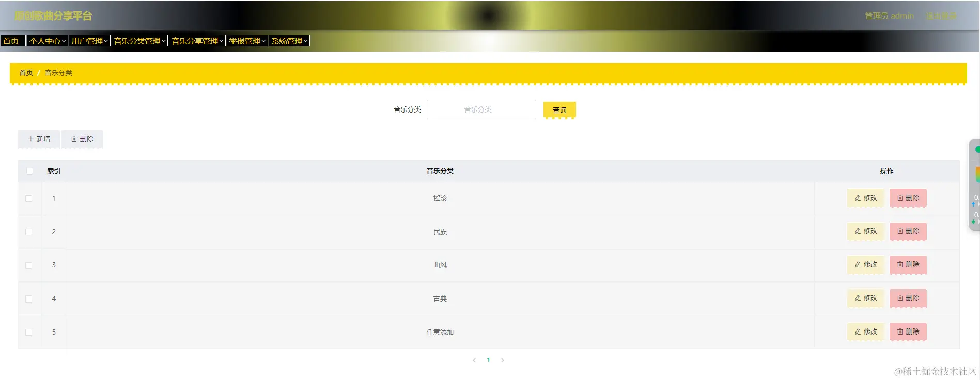Image resolution: width=980 pixels, height=380 pixels.
Task: Focus the 音乐分类 search input field
Action: pyautogui.click(x=481, y=109)
